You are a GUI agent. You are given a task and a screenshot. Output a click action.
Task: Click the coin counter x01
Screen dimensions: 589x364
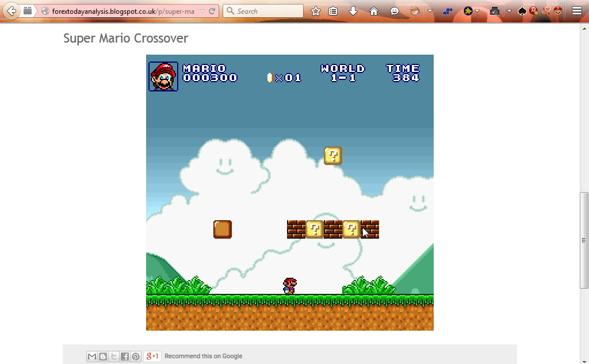[x=284, y=78]
